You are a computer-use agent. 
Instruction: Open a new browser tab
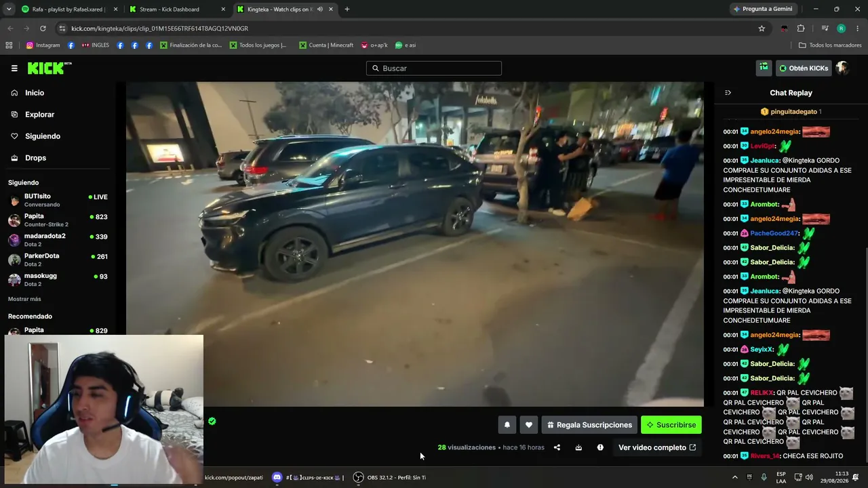pyautogui.click(x=347, y=9)
